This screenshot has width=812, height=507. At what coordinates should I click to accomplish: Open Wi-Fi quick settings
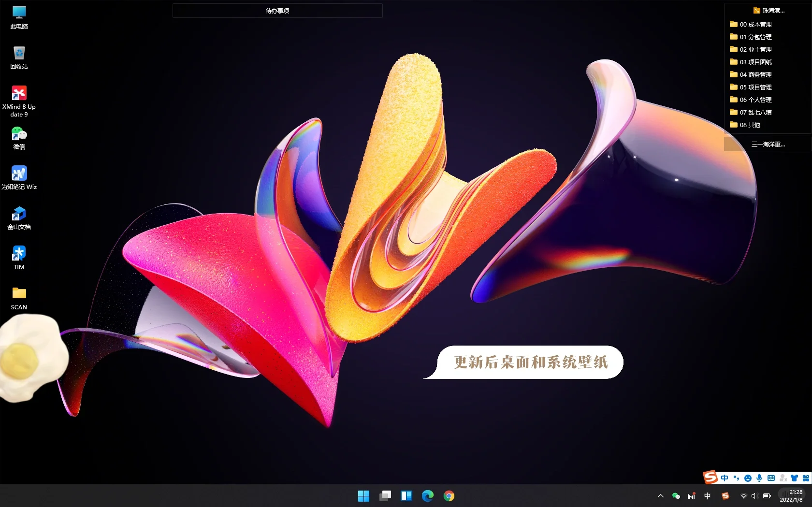[x=744, y=495]
